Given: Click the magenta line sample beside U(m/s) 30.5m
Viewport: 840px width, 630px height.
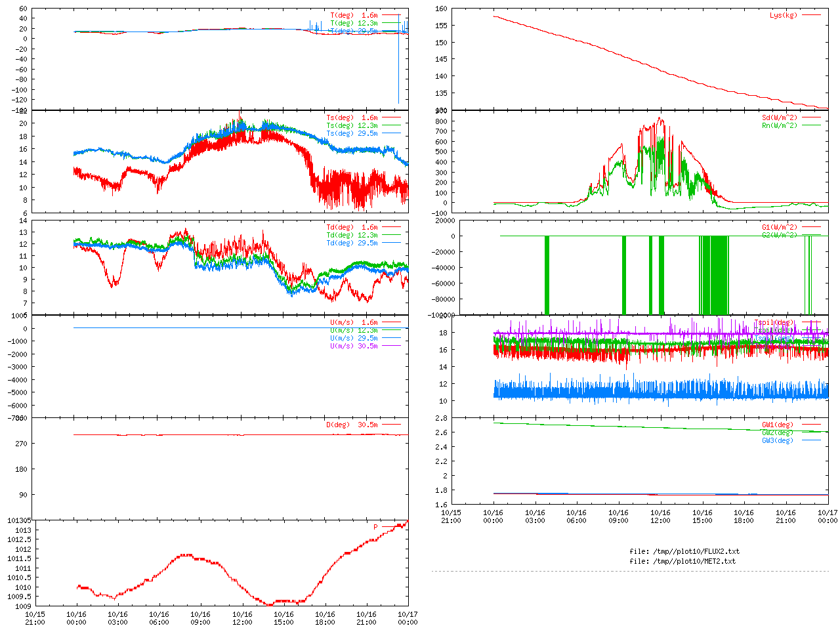Looking at the screenshot, I should tap(391, 346).
